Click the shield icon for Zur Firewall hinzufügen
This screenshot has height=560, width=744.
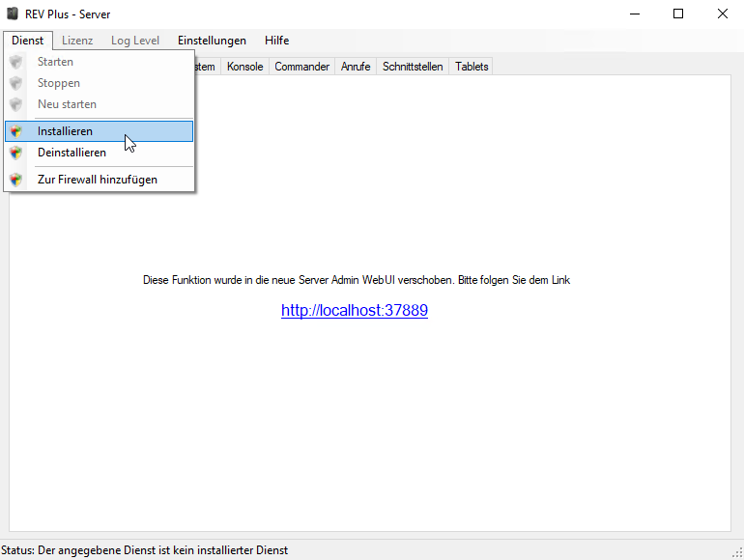coord(15,180)
